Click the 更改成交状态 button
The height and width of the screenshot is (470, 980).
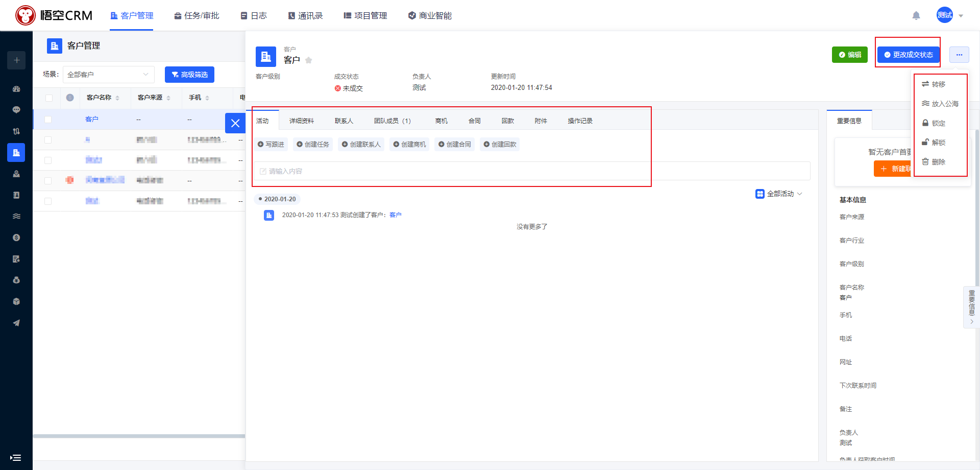[908, 55]
